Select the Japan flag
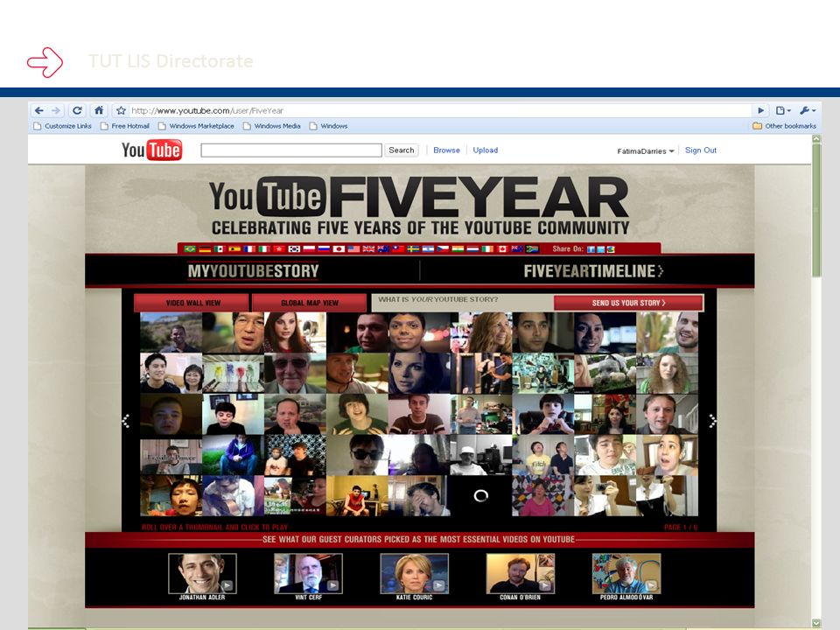The width and height of the screenshot is (840, 630). click(339, 249)
